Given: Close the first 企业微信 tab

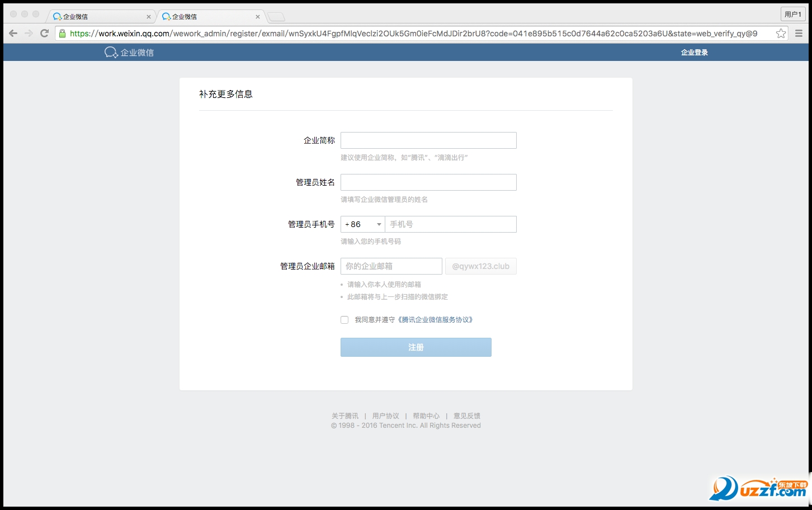Looking at the screenshot, I should [x=148, y=17].
